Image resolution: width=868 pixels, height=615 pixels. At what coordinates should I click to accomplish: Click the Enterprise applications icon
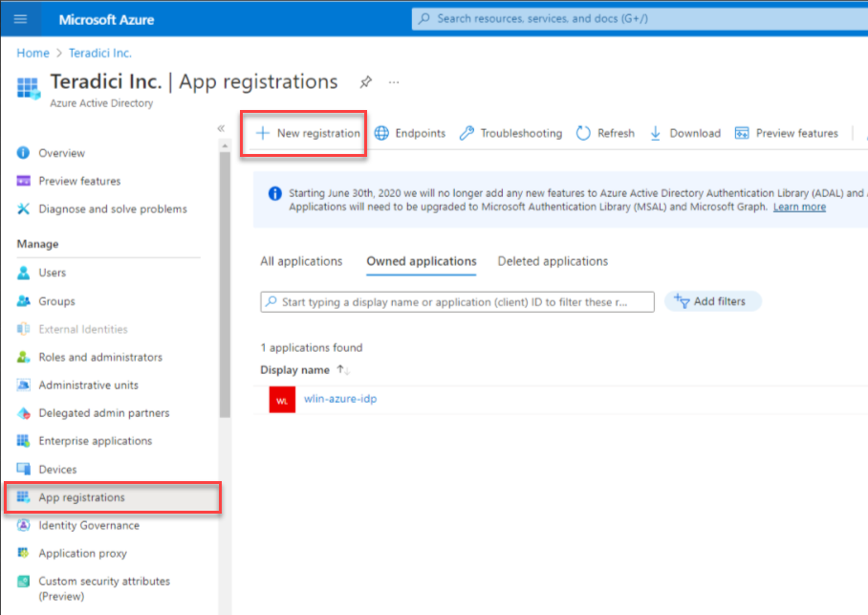tap(23, 441)
